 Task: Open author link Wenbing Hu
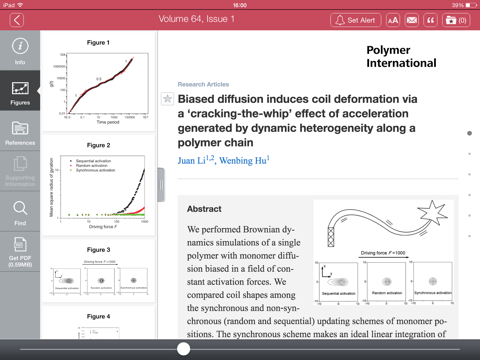pyautogui.click(x=244, y=160)
